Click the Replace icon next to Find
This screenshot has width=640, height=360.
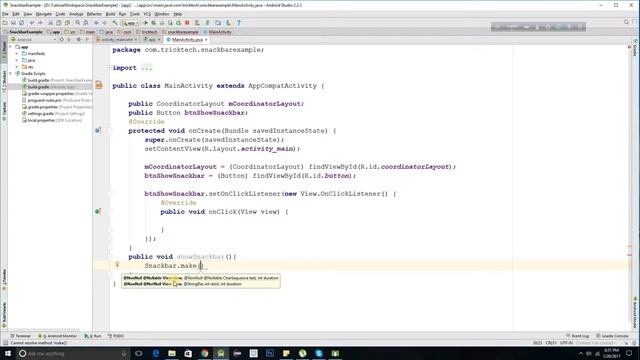tap(86, 23)
